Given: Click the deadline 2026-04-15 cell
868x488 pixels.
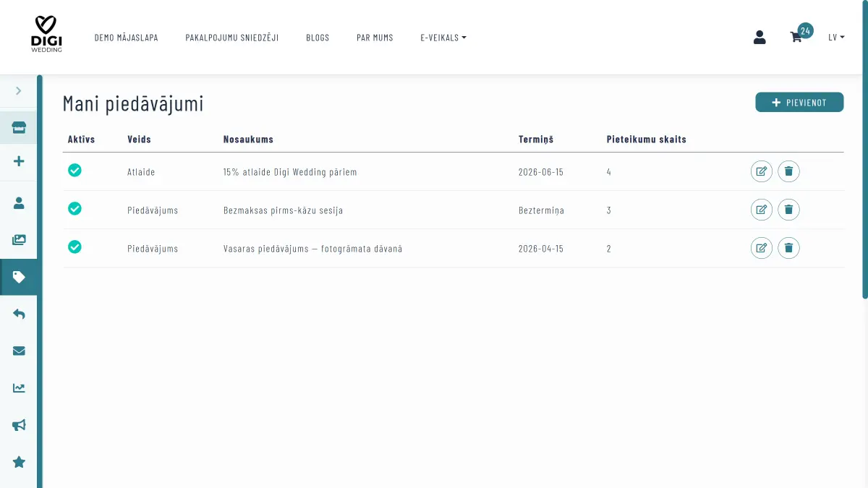Looking at the screenshot, I should (x=541, y=249).
